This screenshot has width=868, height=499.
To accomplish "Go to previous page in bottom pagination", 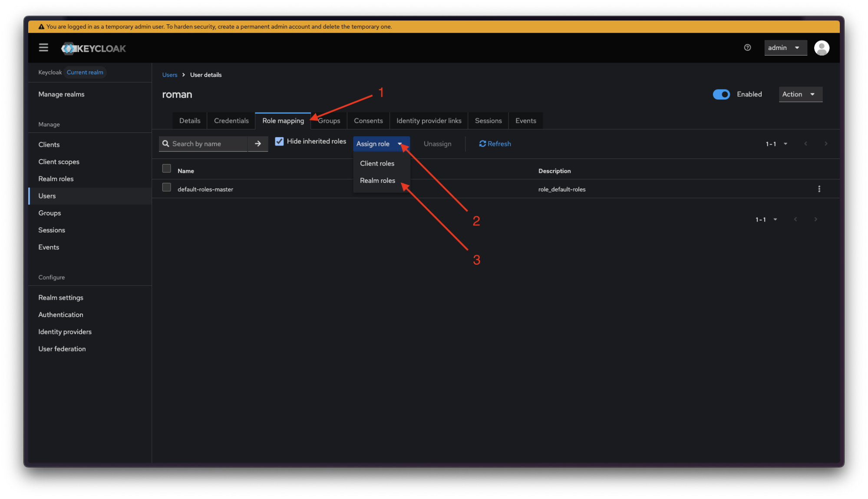I will pos(795,219).
